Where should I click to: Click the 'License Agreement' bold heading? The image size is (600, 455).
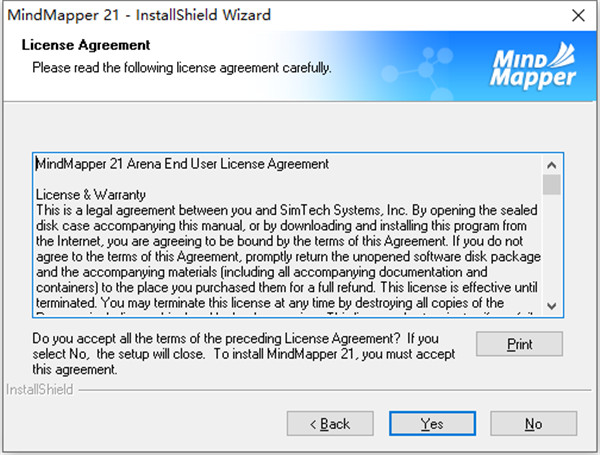(86, 46)
